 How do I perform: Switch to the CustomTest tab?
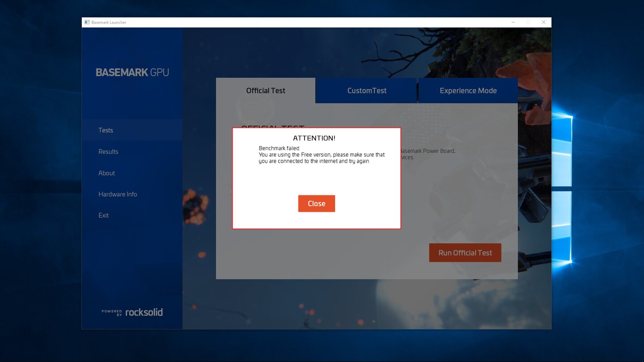point(367,91)
